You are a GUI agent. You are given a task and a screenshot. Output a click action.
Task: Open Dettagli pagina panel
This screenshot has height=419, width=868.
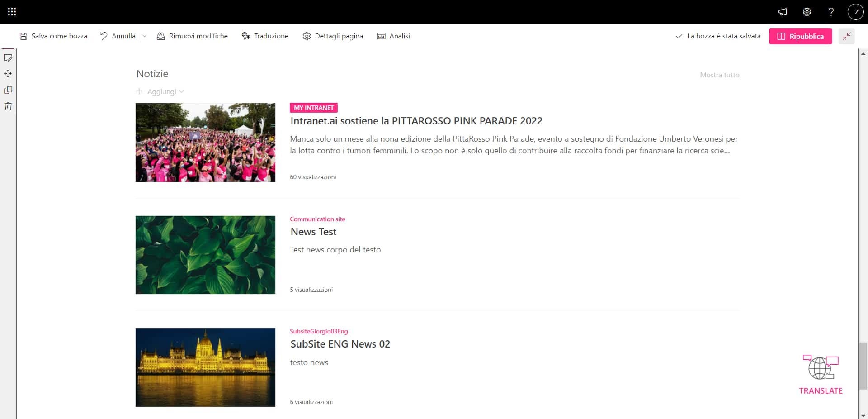pos(333,36)
